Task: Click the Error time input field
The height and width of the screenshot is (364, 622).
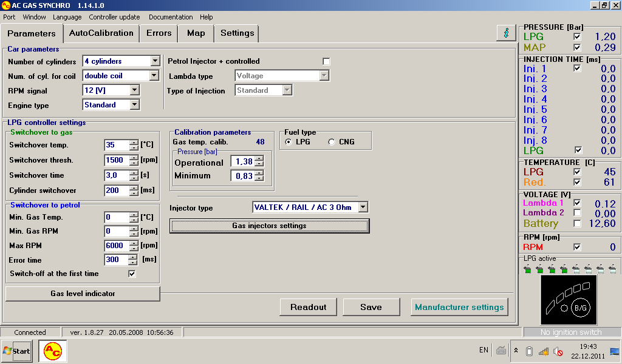Action: click(x=117, y=260)
